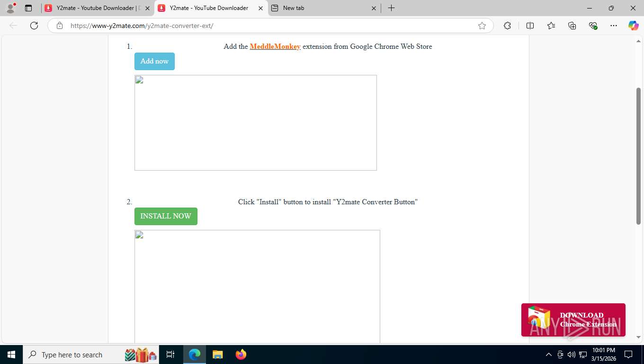
Task: Launch Firefox from taskbar
Action: click(x=241, y=355)
